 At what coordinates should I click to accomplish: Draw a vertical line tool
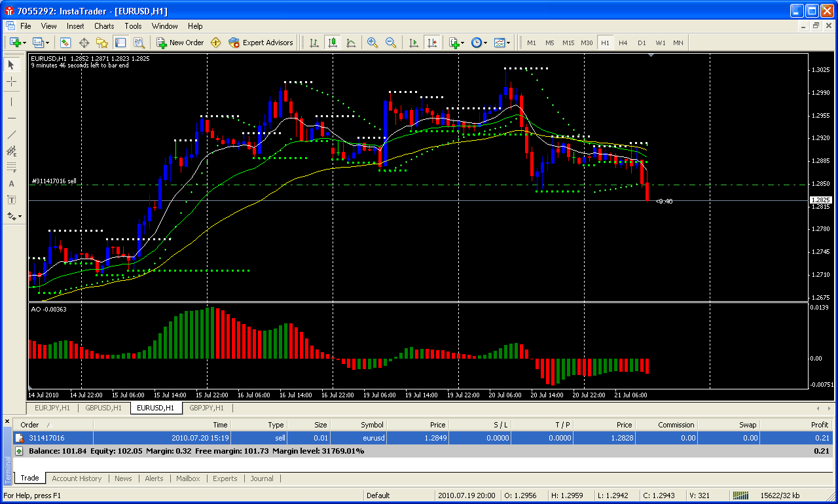[11, 101]
